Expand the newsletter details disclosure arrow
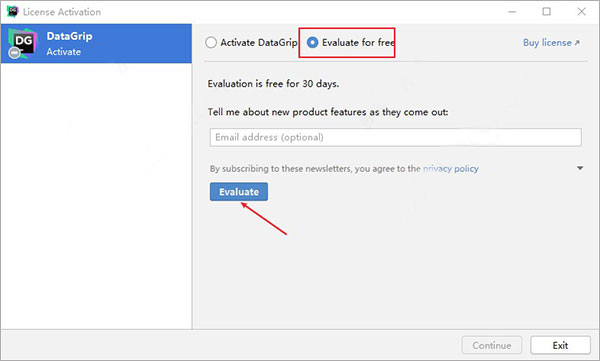This screenshot has width=600, height=361. [x=580, y=168]
